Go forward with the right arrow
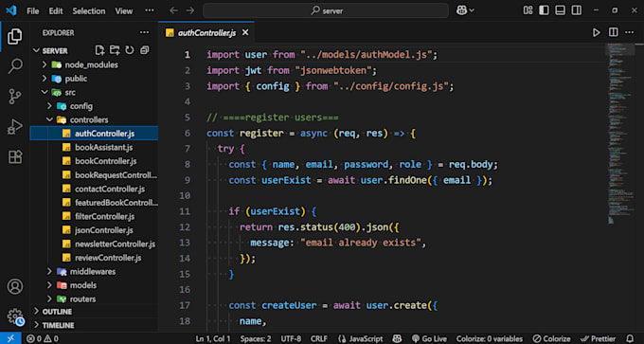 189,10
